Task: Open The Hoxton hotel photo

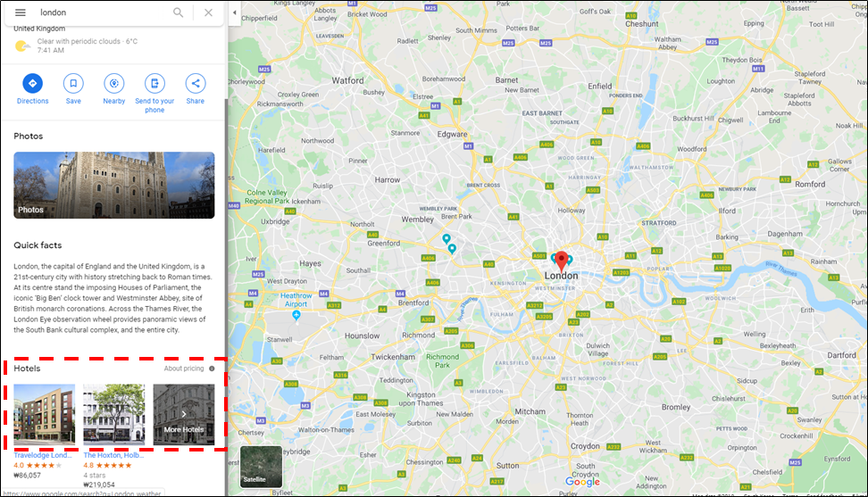Action: coord(114,415)
